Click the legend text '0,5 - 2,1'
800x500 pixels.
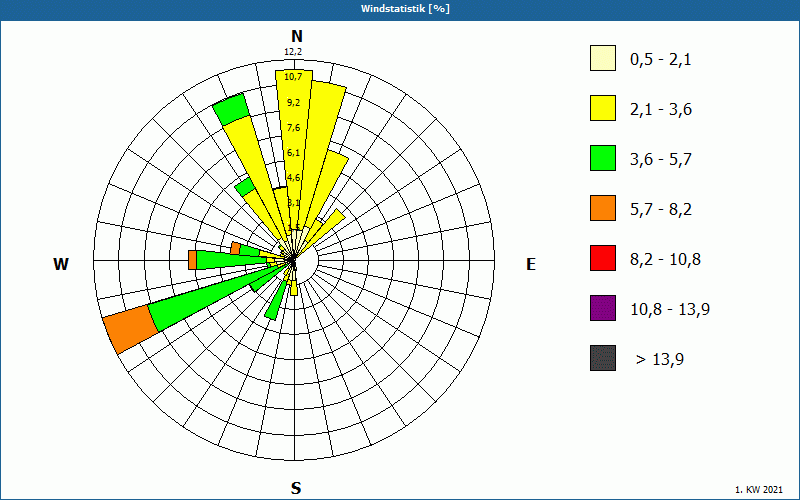point(661,60)
